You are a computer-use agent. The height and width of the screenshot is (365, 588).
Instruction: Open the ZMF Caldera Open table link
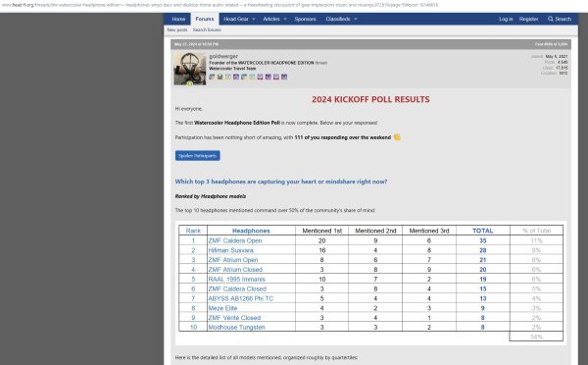[235, 240]
